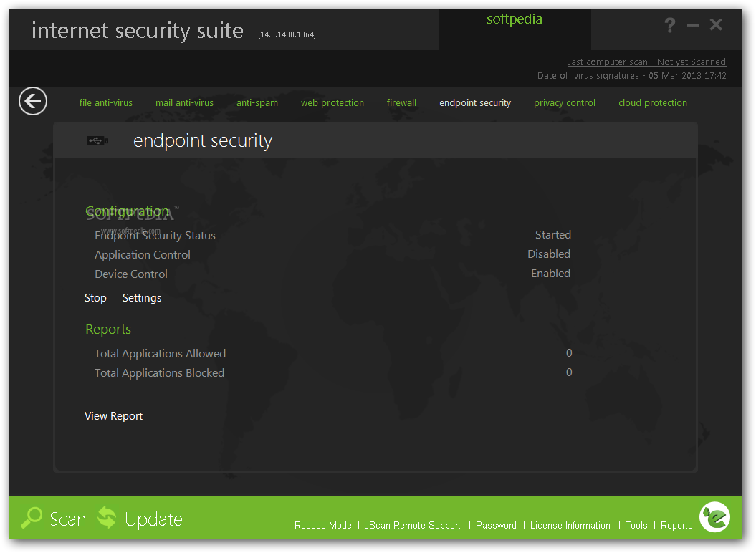Open Tools in bottom bar
Viewport: 756px width, 553px height.
[636, 526]
